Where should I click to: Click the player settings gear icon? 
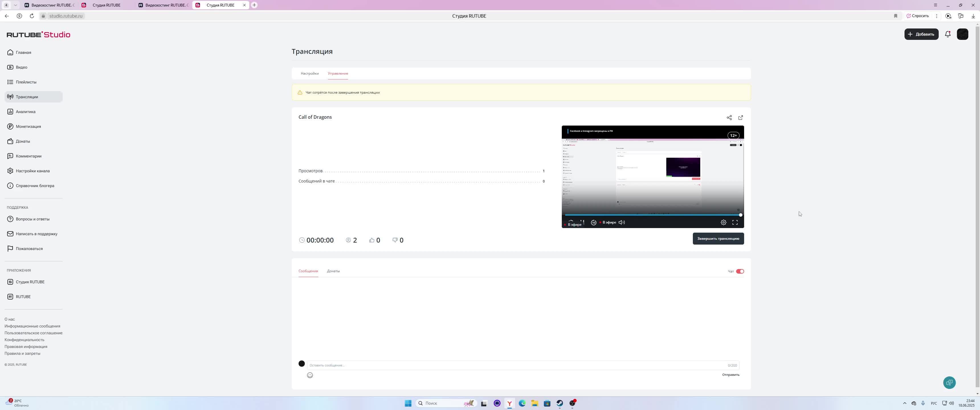[x=724, y=222]
